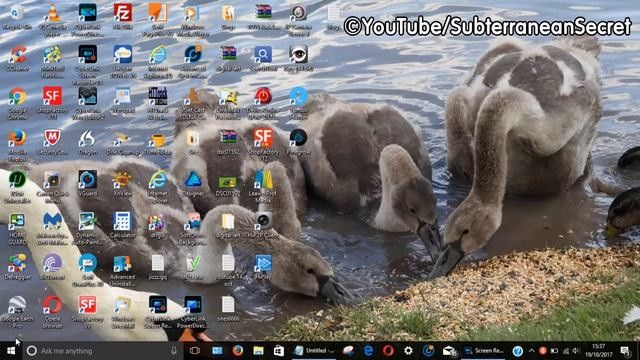Activate the Cortana microphone icon
Screen dimensions: 640x360
[x=174, y=351]
